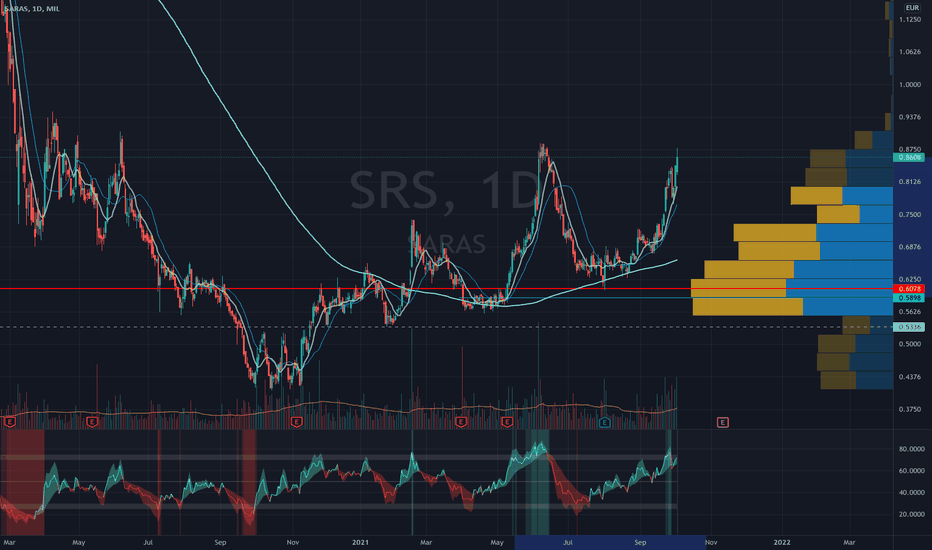Open the red earnings marker near May 2021

coord(507,422)
